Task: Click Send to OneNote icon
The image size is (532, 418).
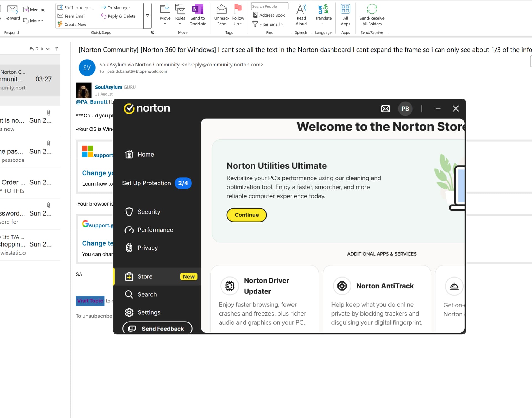Action: click(198, 9)
